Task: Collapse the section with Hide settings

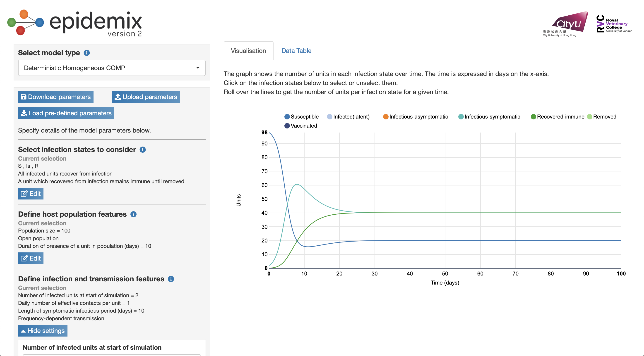Action: (x=43, y=330)
